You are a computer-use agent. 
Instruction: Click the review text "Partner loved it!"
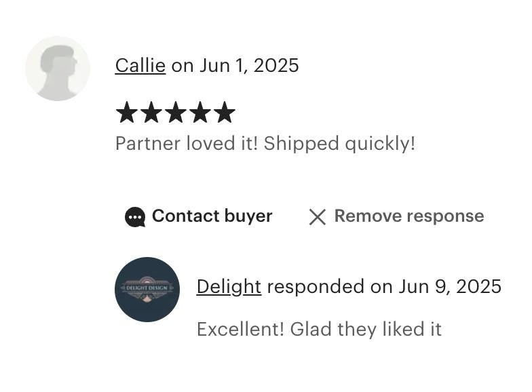[x=186, y=144]
